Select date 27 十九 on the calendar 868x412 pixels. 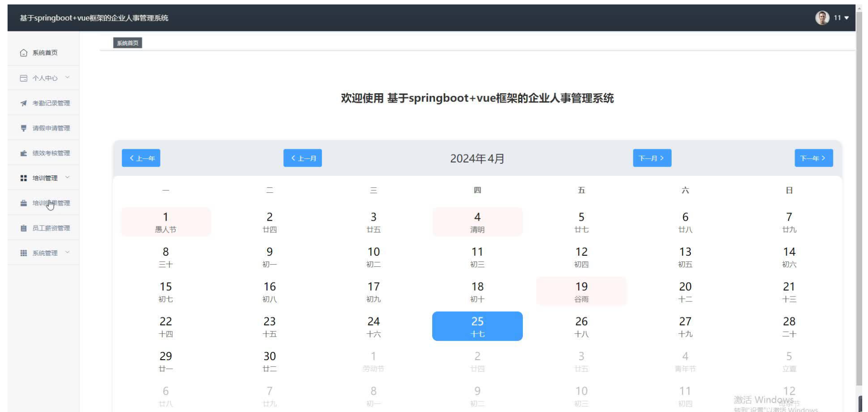tap(685, 326)
